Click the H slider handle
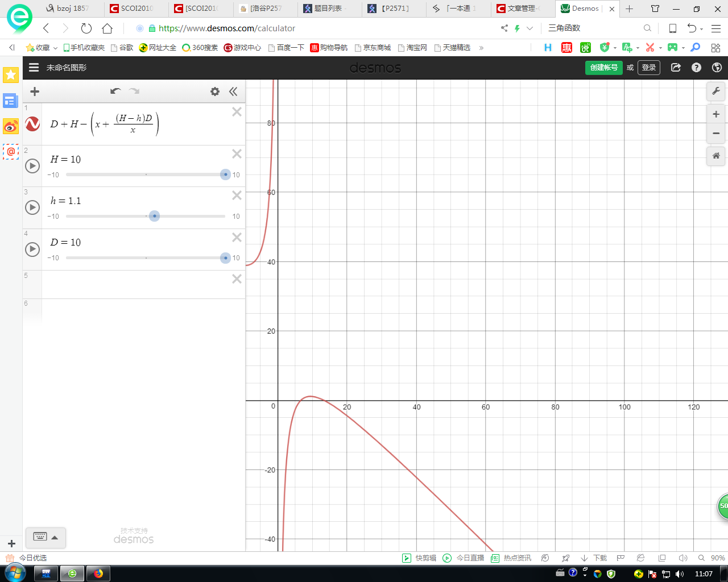Image resolution: width=728 pixels, height=582 pixels. point(225,174)
